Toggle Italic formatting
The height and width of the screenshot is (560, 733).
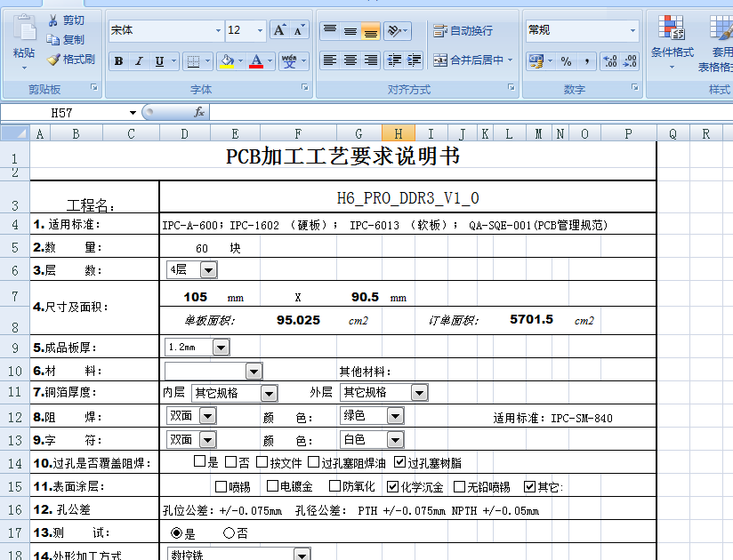point(139,61)
